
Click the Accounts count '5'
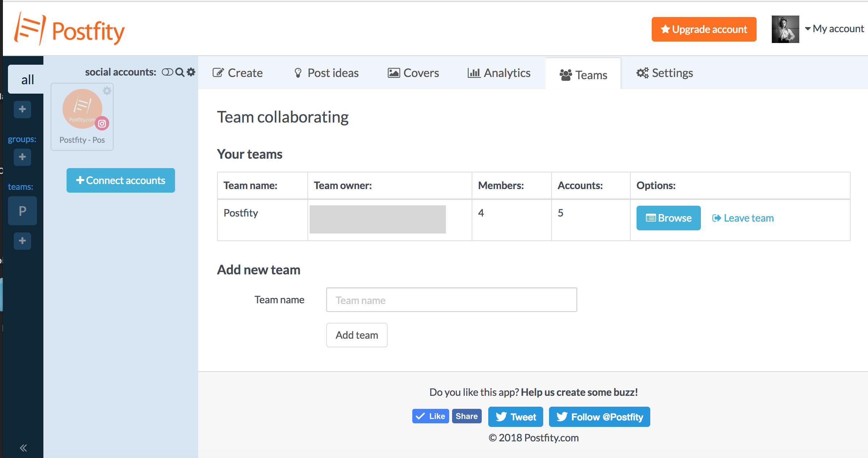560,213
